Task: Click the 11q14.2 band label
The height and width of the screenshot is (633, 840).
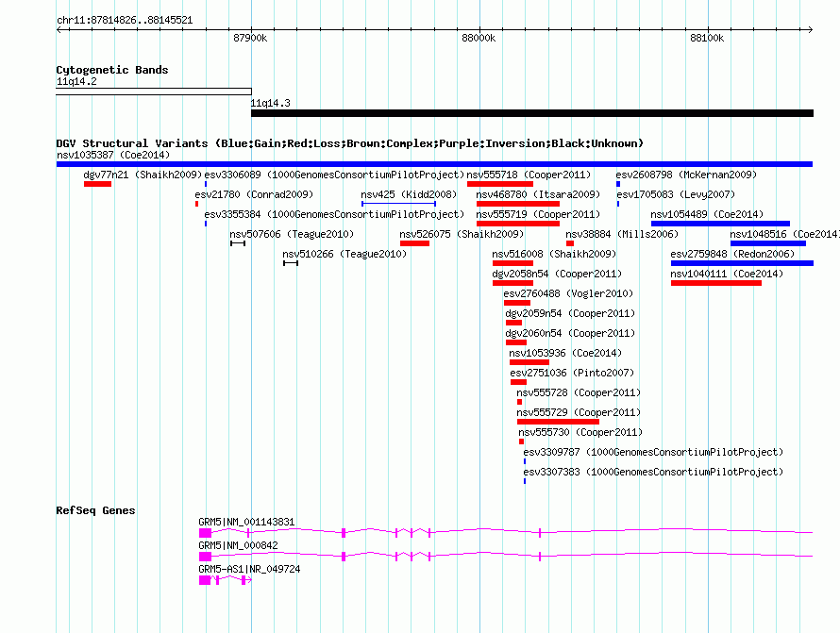Action: pos(76,81)
